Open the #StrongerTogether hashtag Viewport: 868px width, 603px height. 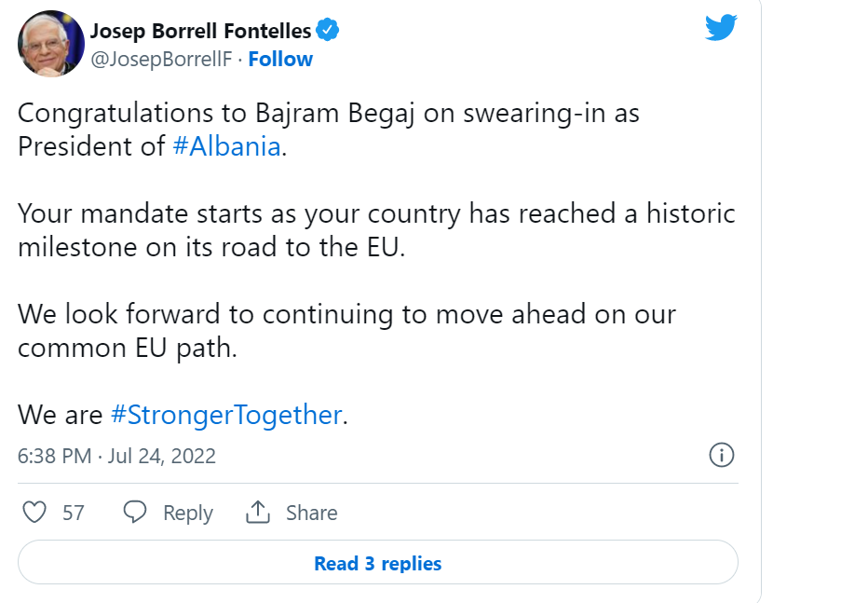226,415
